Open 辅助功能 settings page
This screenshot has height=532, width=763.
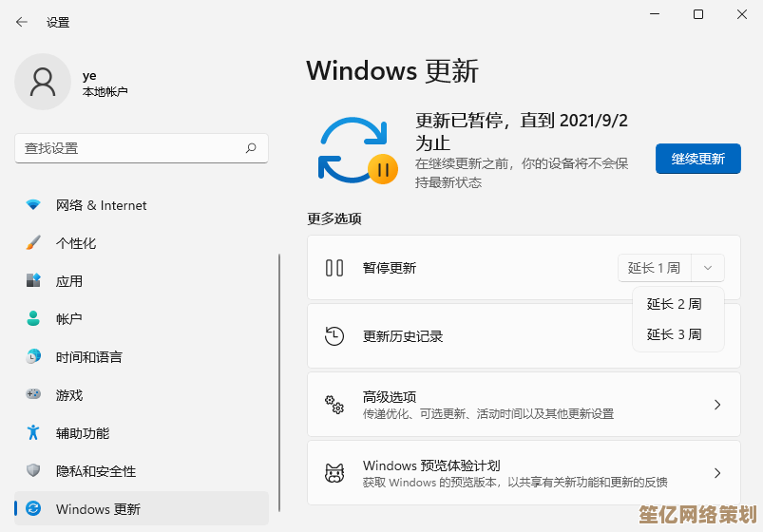pyautogui.click(x=142, y=432)
